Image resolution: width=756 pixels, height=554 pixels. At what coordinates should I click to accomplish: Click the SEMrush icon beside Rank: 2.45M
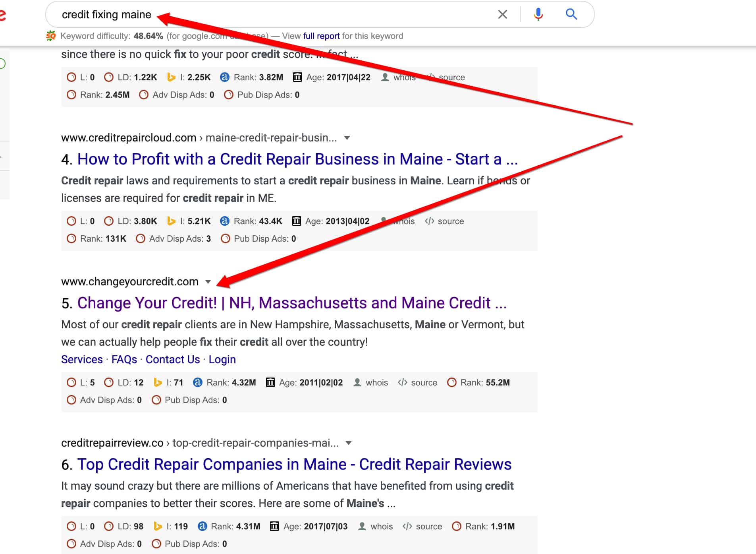tap(71, 95)
